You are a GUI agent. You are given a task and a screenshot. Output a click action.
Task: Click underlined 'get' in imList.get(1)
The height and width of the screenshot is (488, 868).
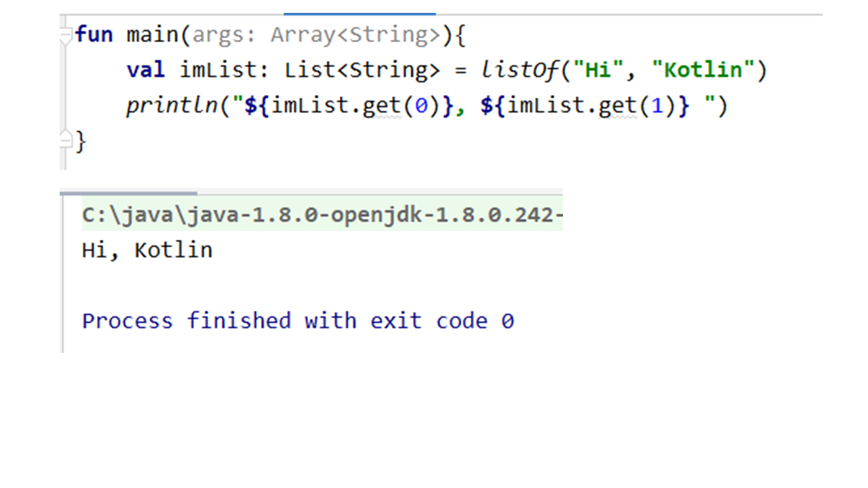tap(617, 106)
